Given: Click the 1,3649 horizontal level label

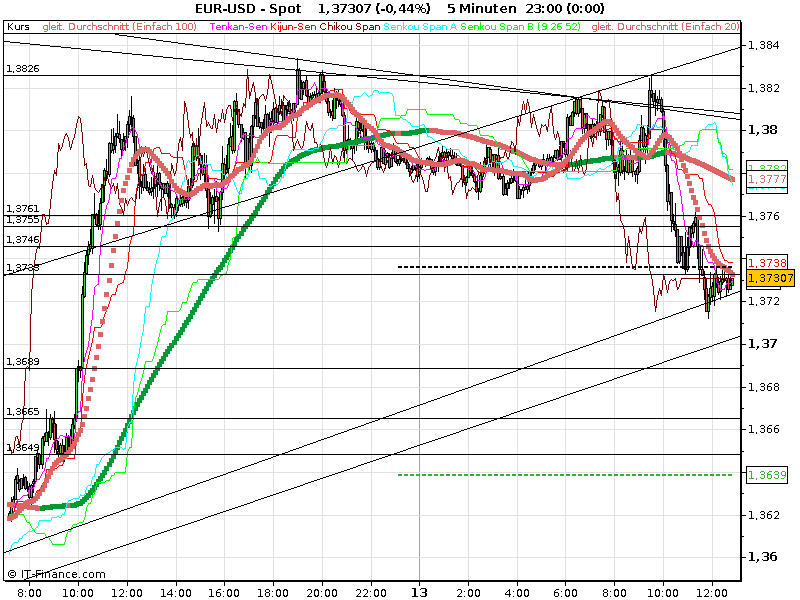Looking at the screenshot, I should [x=22, y=447].
